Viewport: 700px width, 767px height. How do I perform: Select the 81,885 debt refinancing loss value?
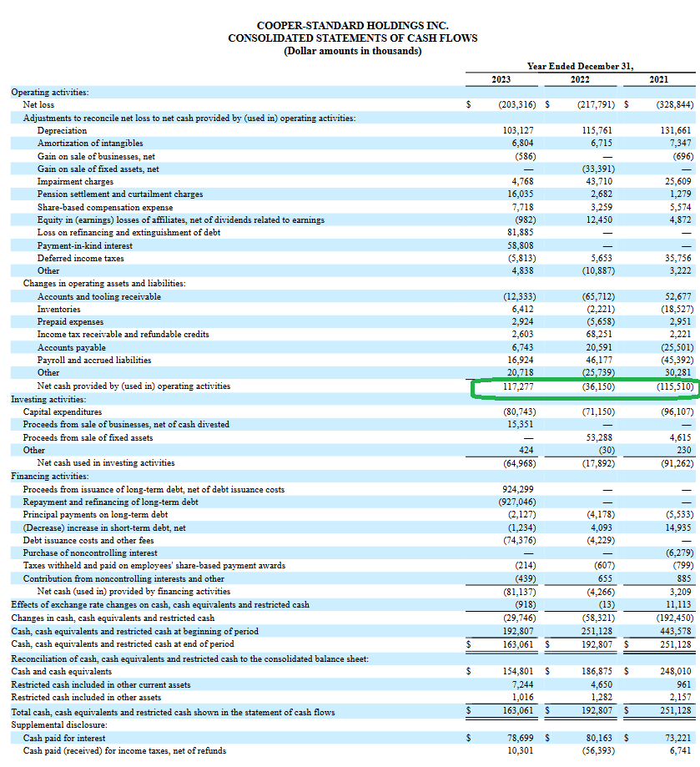pos(521,232)
